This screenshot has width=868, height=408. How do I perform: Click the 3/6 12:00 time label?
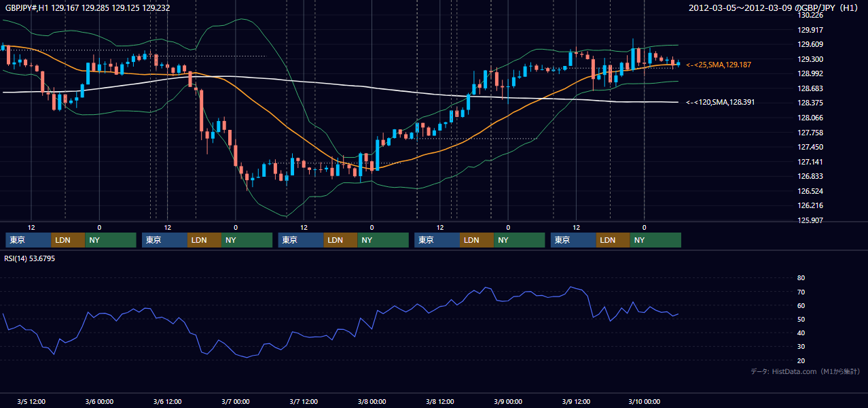coord(167,402)
